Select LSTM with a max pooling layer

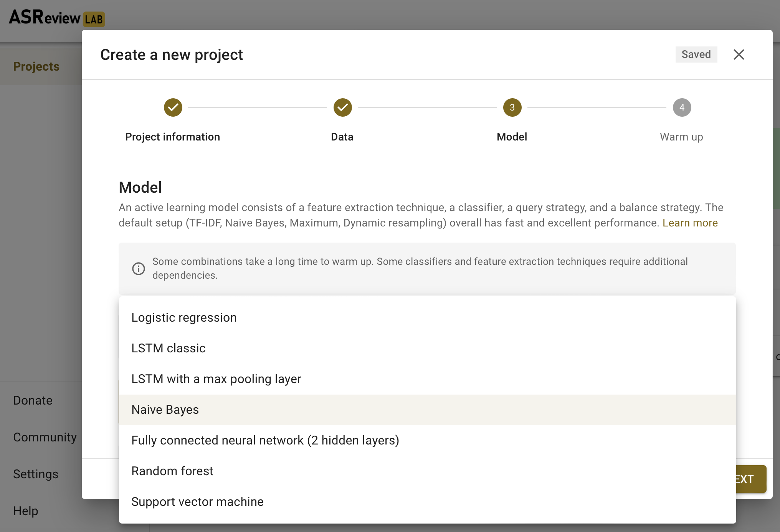click(x=216, y=379)
